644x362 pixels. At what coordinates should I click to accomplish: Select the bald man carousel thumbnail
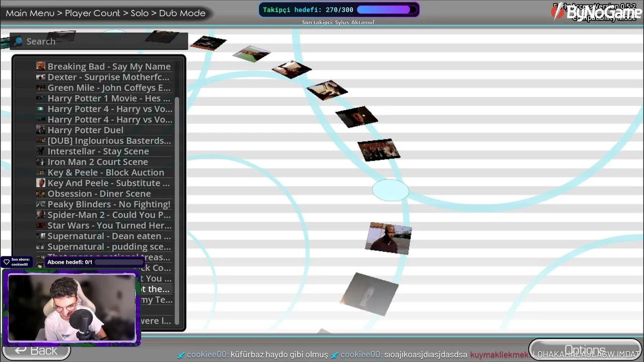(x=388, y=238)
